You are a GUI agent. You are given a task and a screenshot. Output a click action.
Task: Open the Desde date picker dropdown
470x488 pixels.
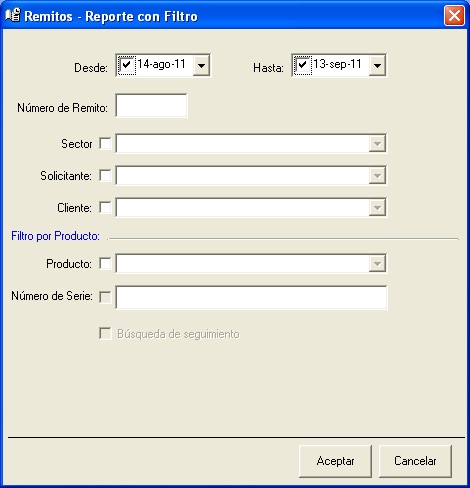pos(201,65)
